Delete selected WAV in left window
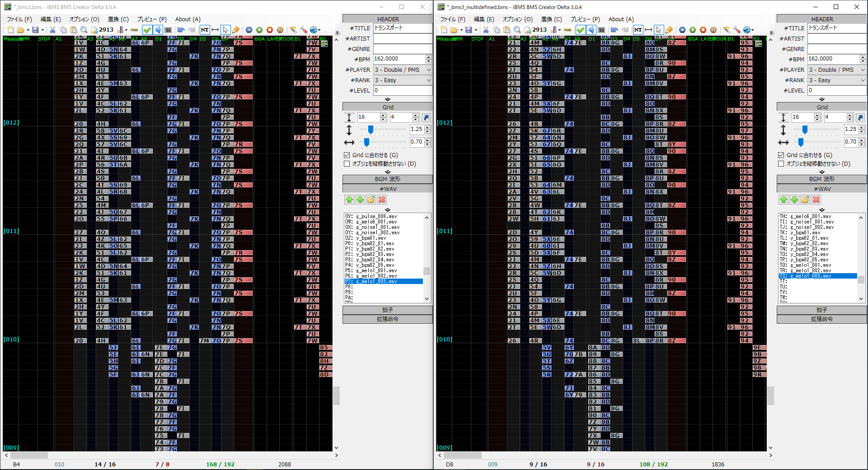 tap(382, 200)
